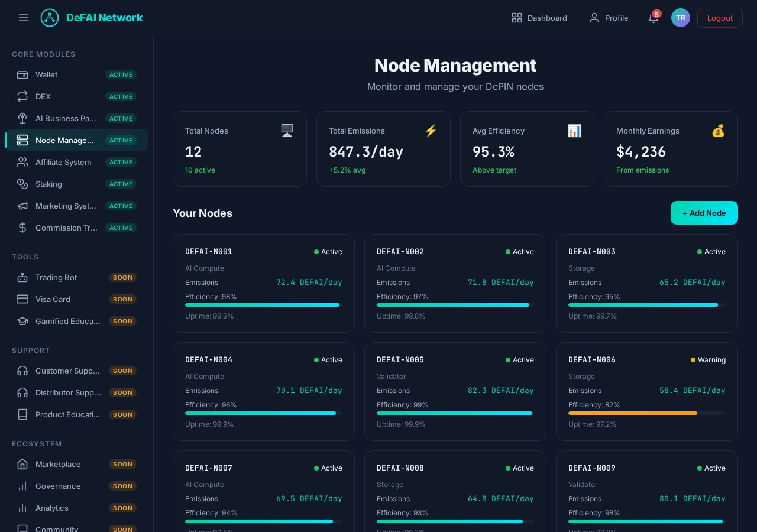Log out using the Logout button

(x=720, y=18)
